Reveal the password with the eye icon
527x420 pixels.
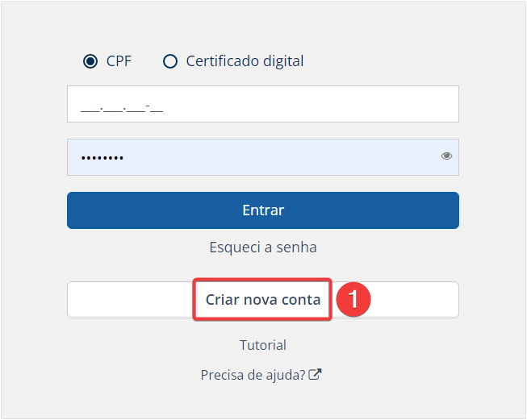(x=446, y=156)
